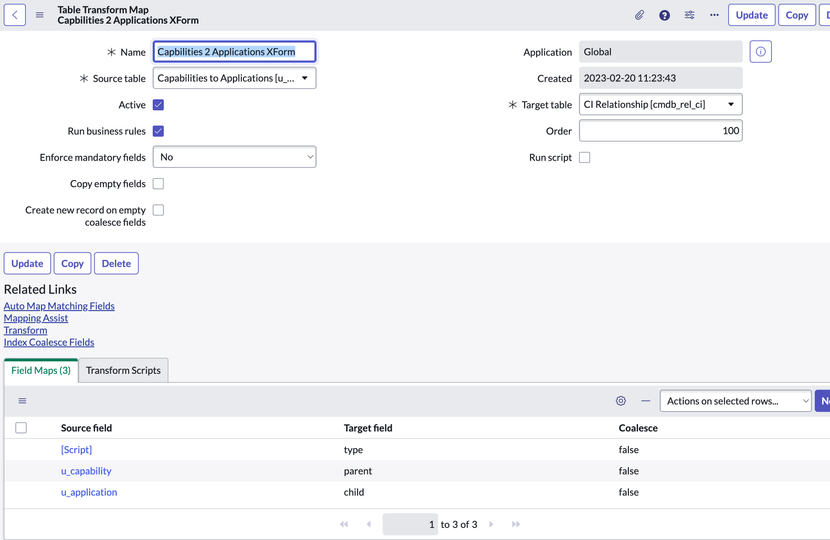Open the attachments paperclip icon
The image size is (830, 540).
pos(639,15)
